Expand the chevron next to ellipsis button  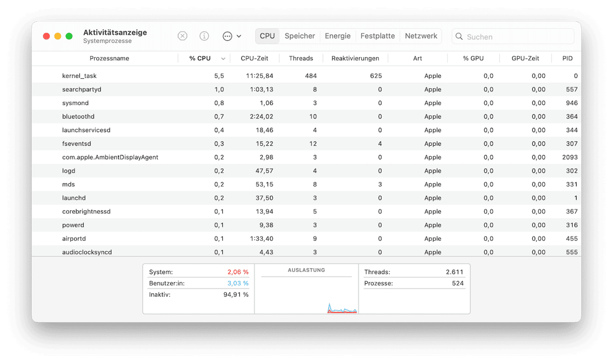(x=239, y=36)
